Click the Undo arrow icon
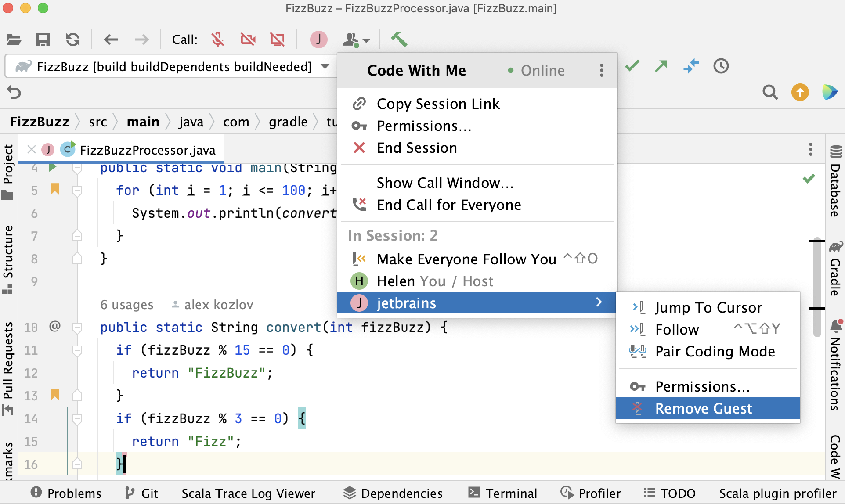Image resolution: width=845 pixels, height=504 pixels. 14,92
